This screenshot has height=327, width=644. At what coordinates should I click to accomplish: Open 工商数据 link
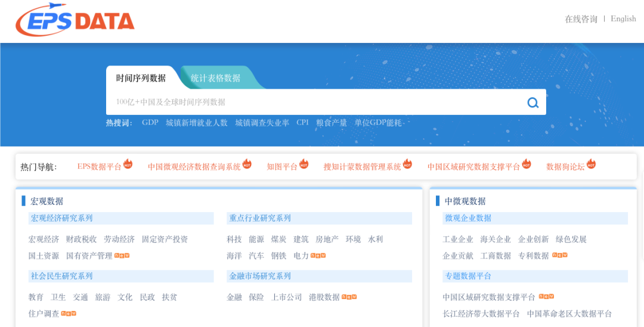click(496, 256)
